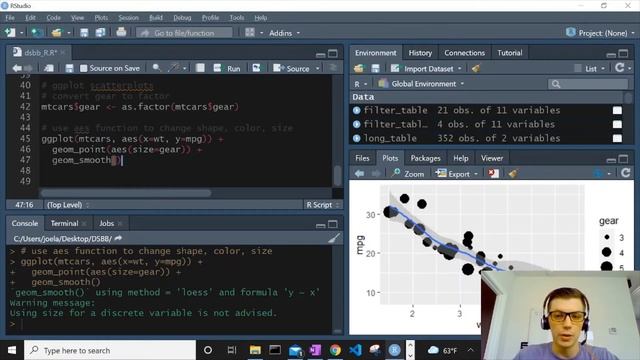Click the taskbar search box
Screen dimensions: 640x360
pyautogui.click(x=110, y=350)
